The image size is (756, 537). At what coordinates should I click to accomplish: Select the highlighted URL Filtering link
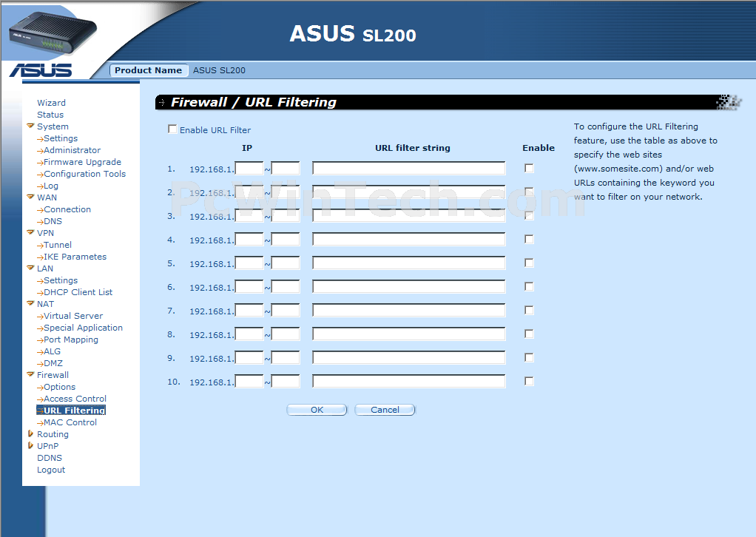(71, 411)
